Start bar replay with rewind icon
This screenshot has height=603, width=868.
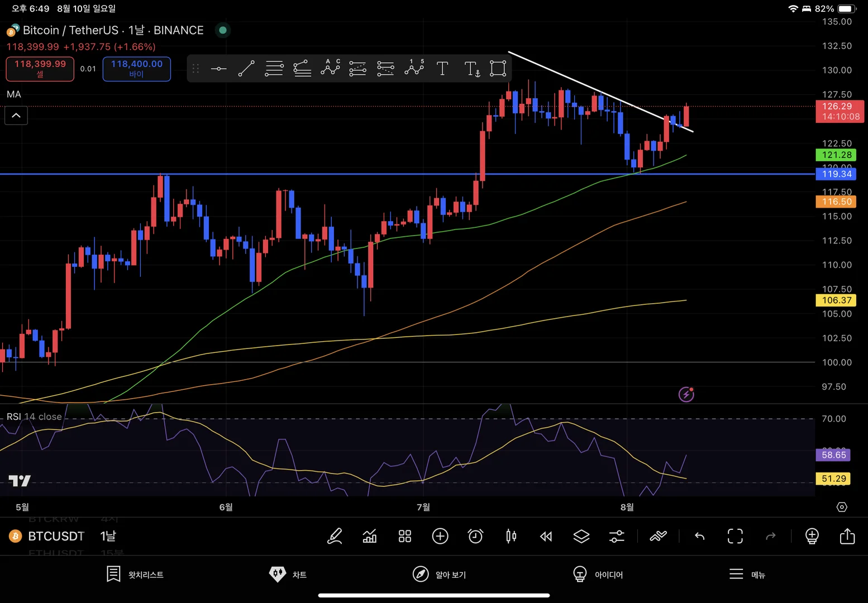tap(546, 537)
